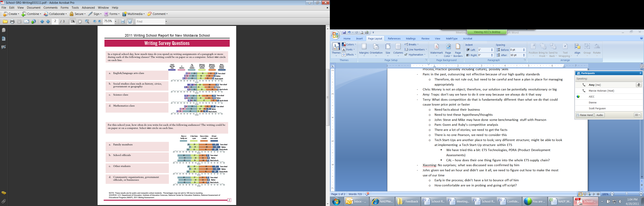This screenshot has width=644, height=206.
Task: Click the Audio button in Participants panel
Action: point(599,115)
